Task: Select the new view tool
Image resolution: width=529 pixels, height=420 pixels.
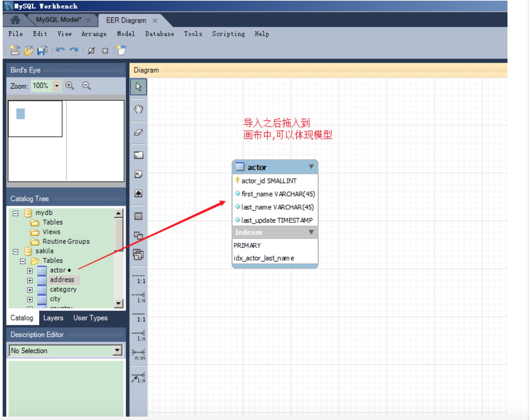Action: point(138,235)
